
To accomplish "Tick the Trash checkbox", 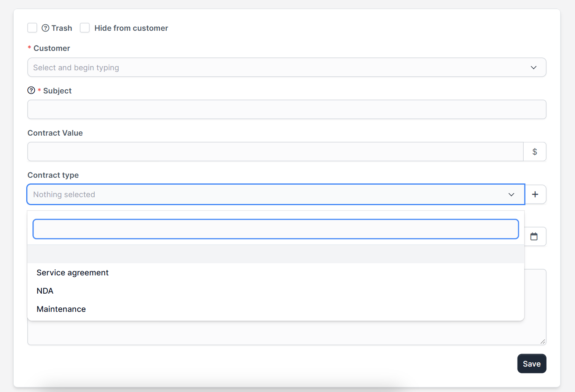I will pos(32,28).
